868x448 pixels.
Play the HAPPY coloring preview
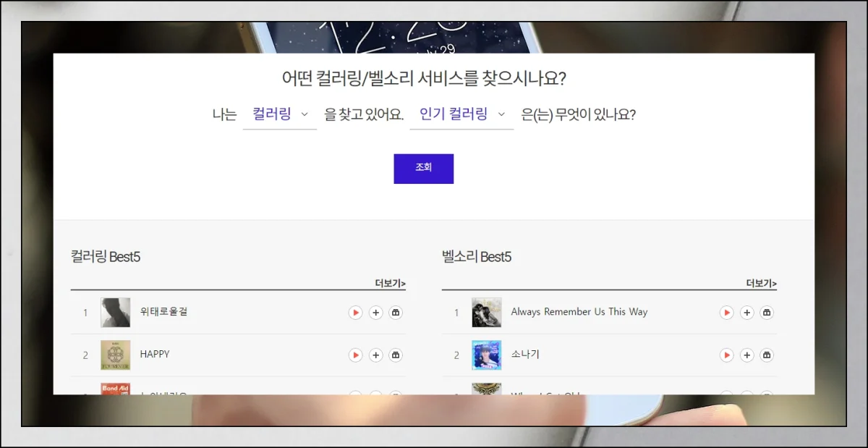(355, 355)
